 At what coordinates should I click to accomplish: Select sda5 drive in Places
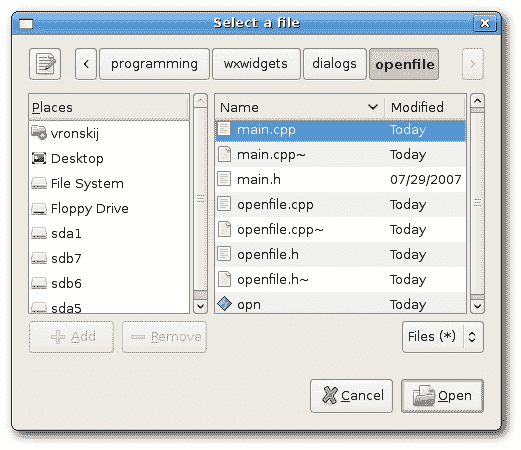[x=109, y=306]
